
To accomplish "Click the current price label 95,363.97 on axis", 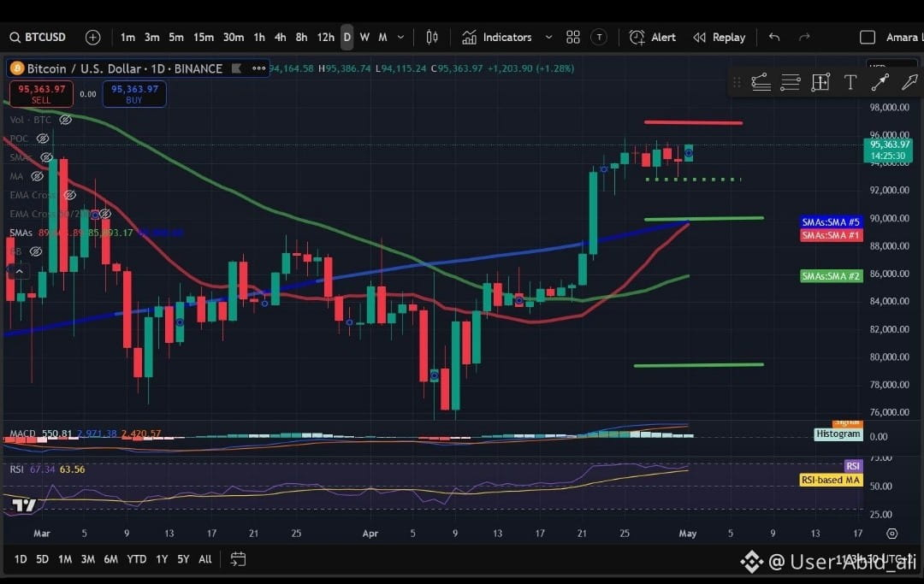I will (887, 150).
